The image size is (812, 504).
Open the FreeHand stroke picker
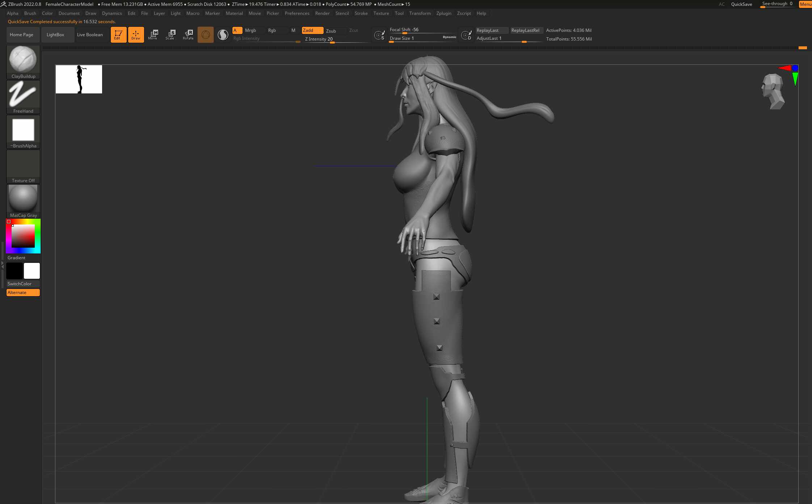coord(23,96)
